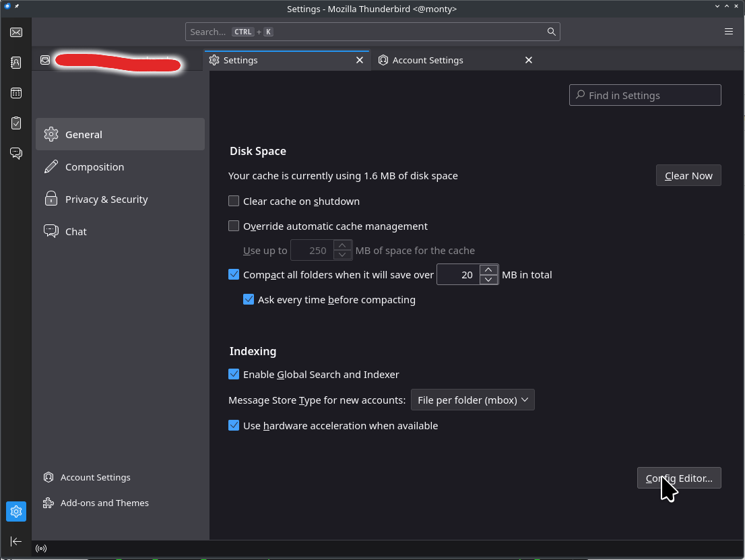Open the Message Store Type dropdown
This screenshot has height=560, width=745.
(472, 400)
